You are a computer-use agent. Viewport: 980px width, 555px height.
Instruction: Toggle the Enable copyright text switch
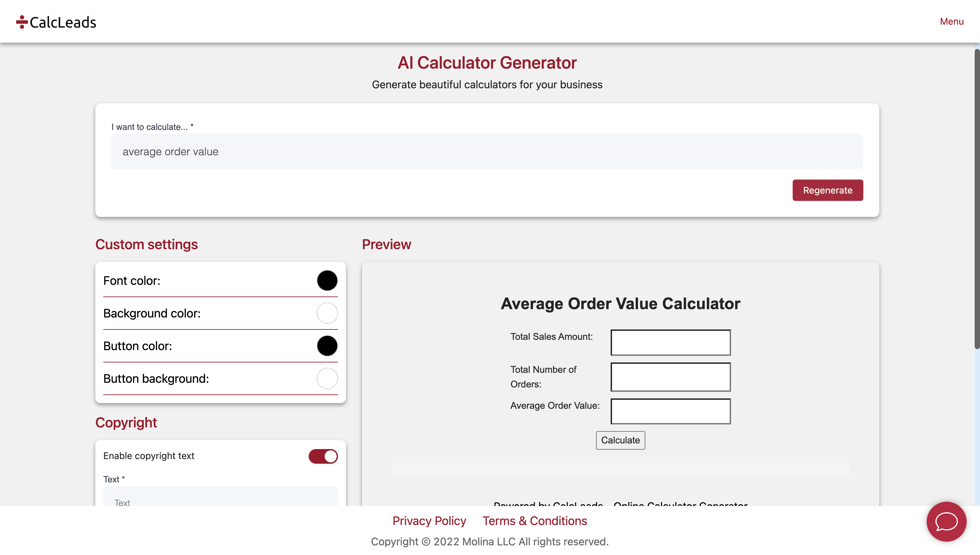[x=323, y=456]
